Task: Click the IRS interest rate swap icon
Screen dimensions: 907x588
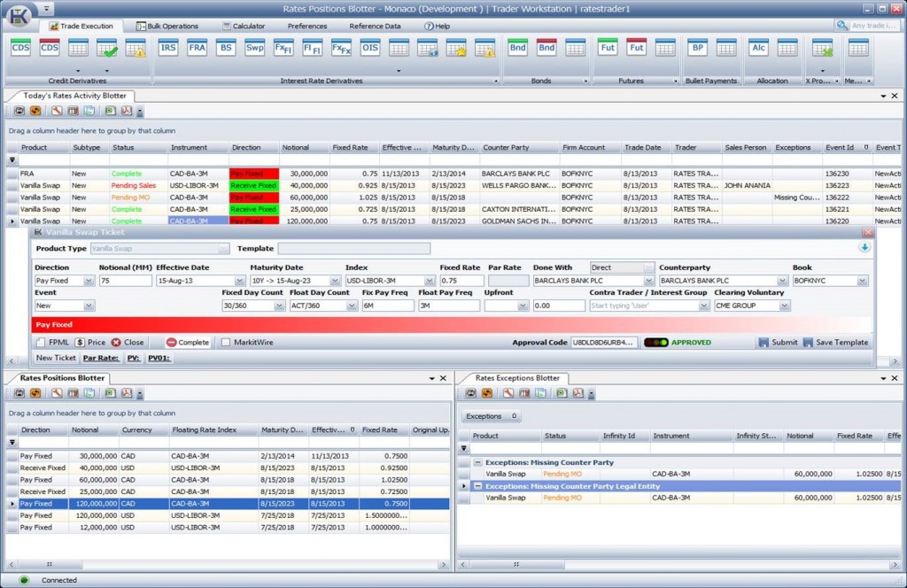Action: click(168, 48)
